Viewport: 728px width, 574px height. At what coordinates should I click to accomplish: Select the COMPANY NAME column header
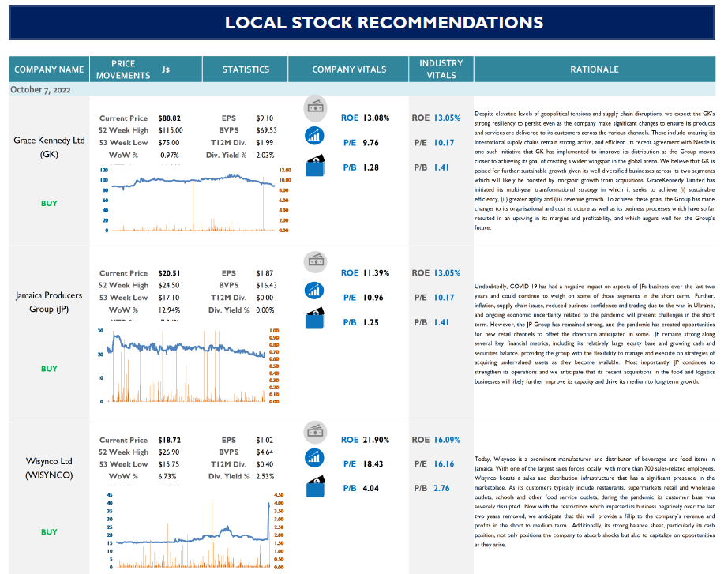tap(49, 69)
